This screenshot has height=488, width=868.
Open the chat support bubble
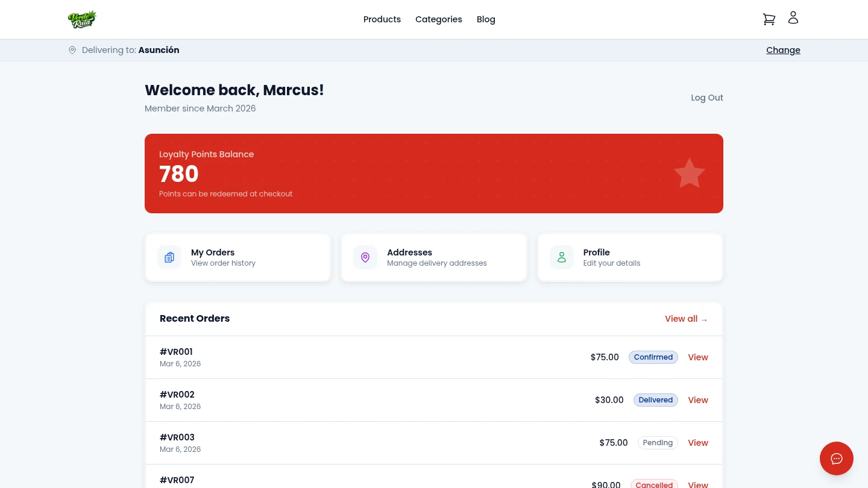coord(837,458)
